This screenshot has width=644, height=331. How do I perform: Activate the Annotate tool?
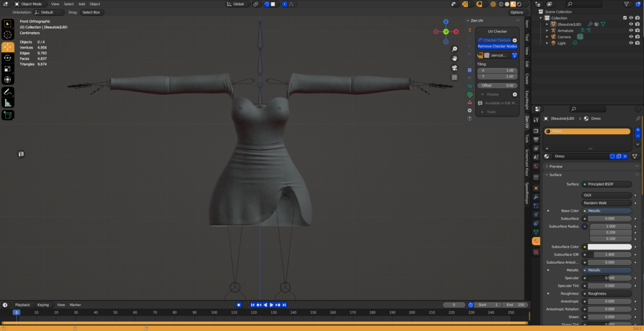coord(8,92)
